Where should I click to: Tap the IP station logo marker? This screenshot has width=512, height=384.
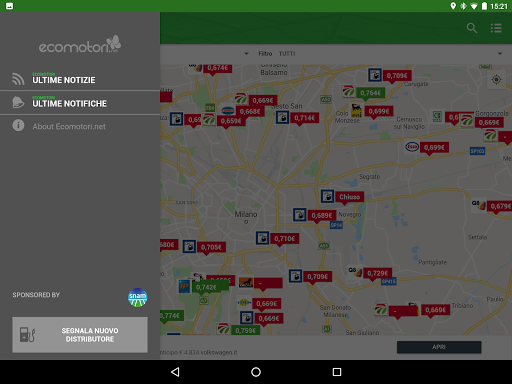click(184, 286)
